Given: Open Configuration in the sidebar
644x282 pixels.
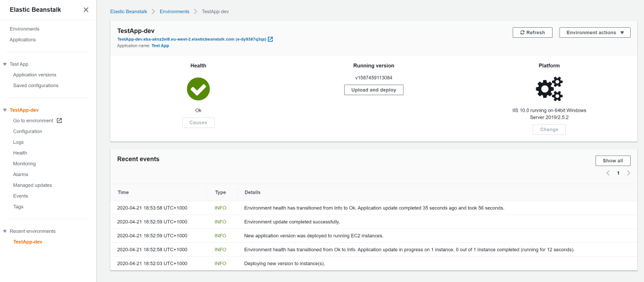Looking at the screenshot, I should (x=28, y=131).
